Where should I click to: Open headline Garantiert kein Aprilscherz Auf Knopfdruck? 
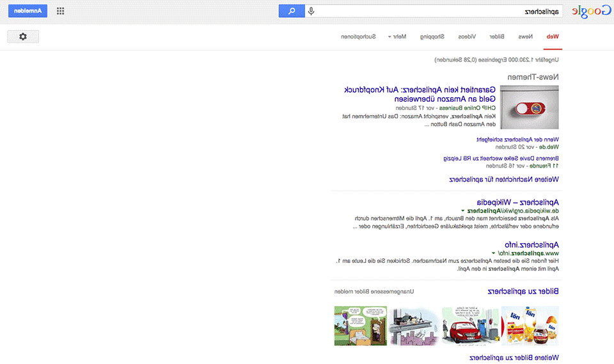(420, 94)
